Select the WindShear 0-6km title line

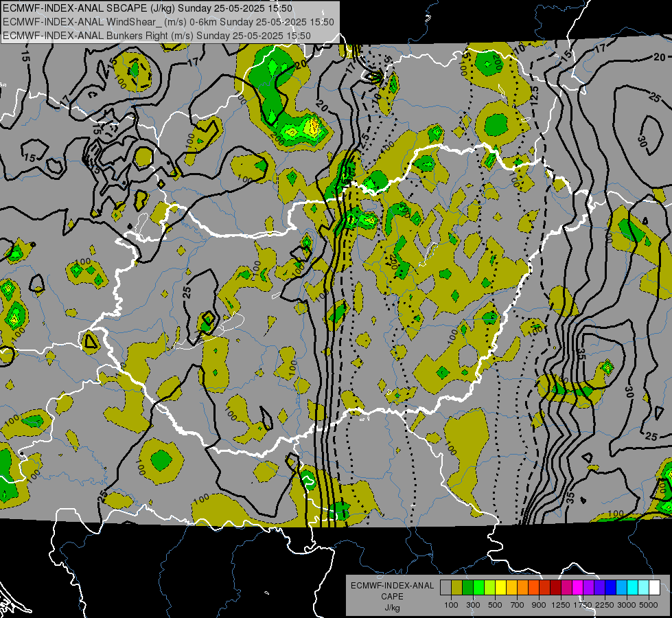[x=168, y=22]
